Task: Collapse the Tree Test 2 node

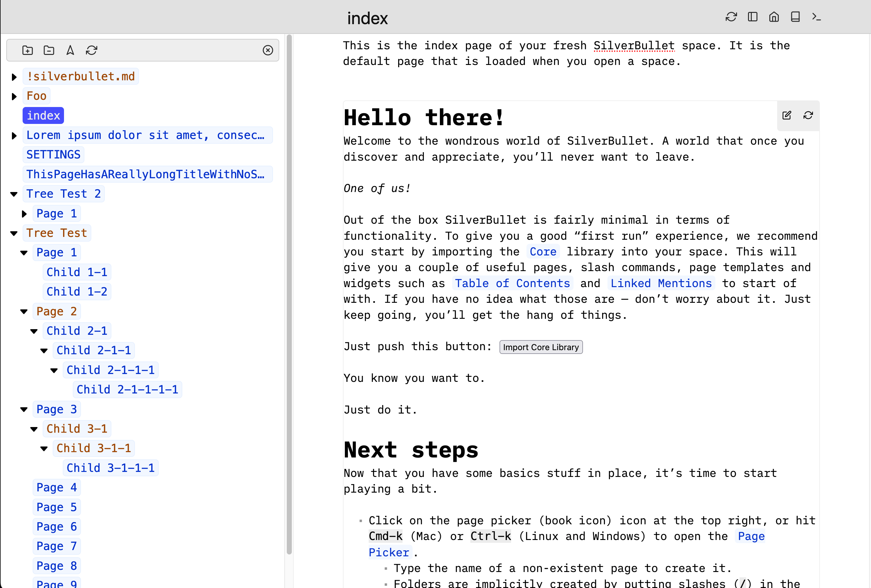Action: [14, 194]
